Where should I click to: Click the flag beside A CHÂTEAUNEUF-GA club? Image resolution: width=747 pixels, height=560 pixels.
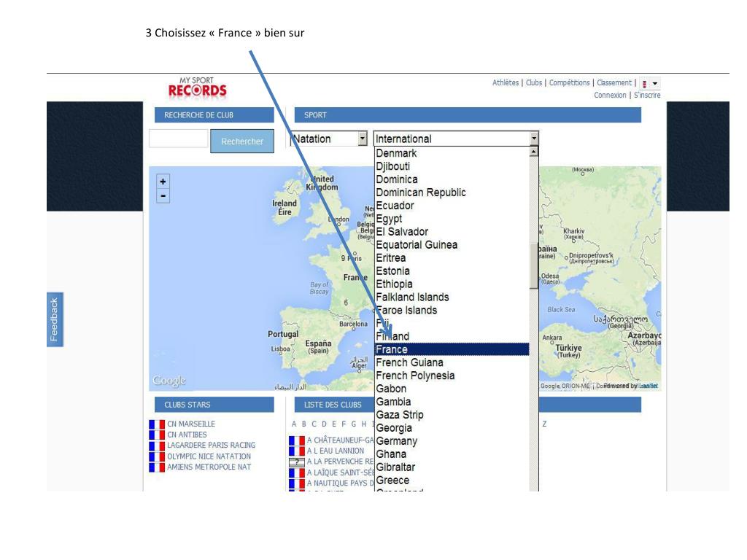click(x=297, y=440)
